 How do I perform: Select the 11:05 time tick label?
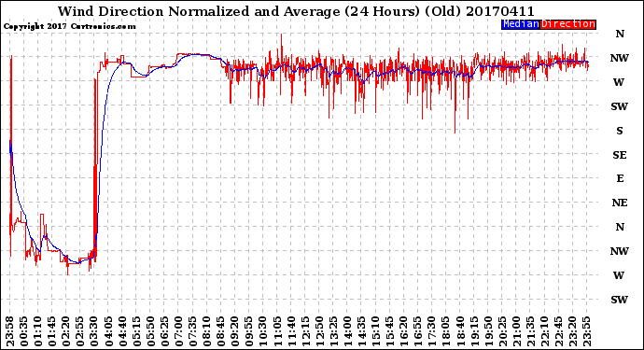(x=277, y=331)
